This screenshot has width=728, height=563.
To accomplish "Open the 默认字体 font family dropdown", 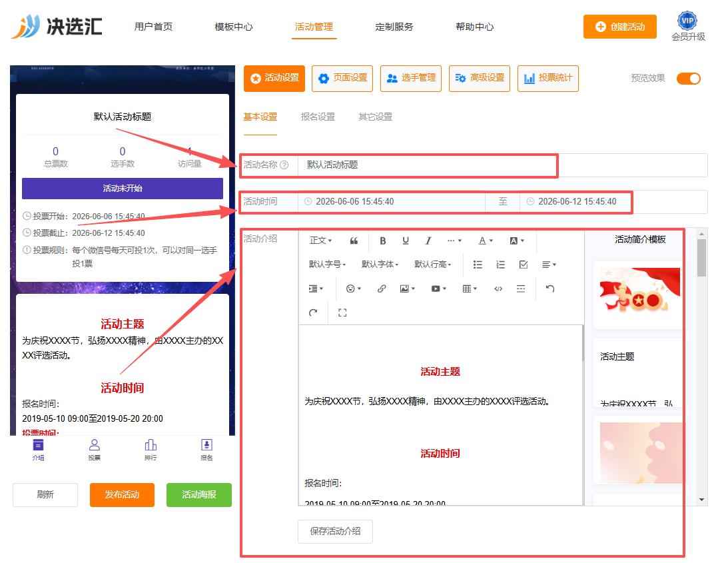I will click(380, 265).
